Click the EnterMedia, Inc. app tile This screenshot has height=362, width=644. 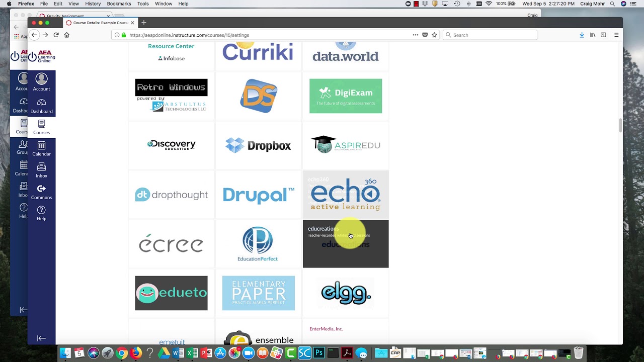coord(346,332)
